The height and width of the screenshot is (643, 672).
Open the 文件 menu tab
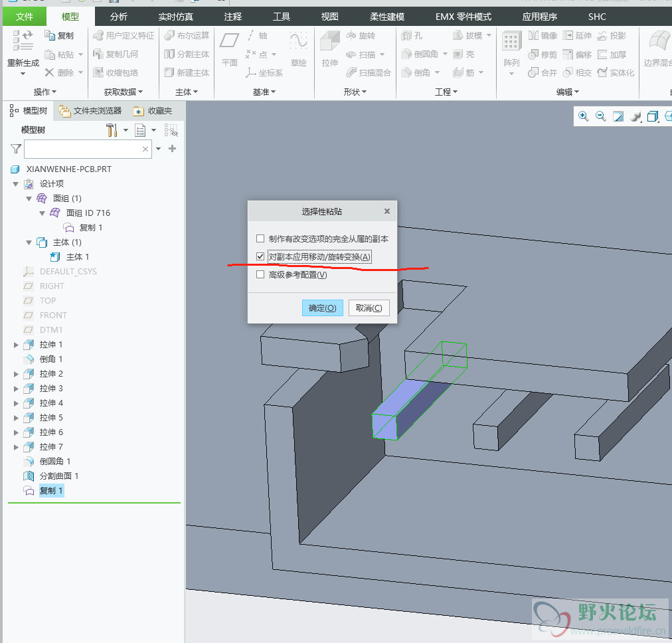25,17
